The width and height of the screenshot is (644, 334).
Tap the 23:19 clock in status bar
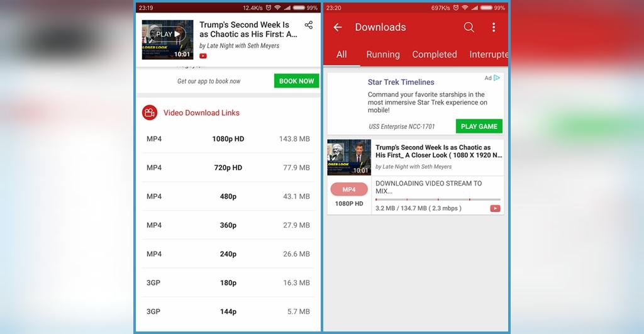coord(146,8)
